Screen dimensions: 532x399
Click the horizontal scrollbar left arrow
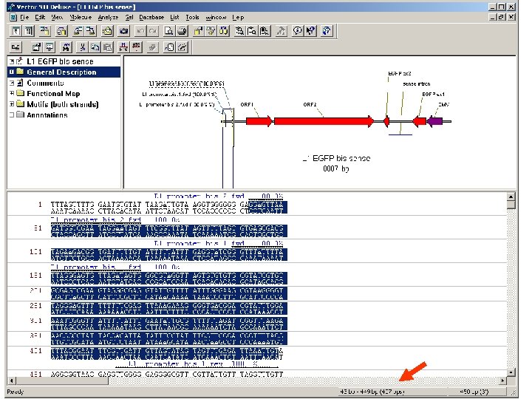coord(12,381)
